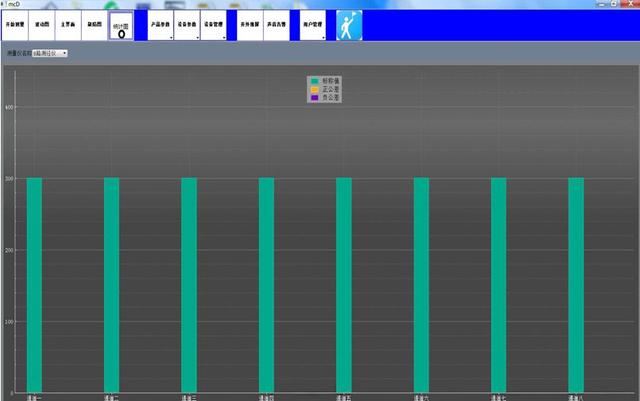Click the running person icon button
Screen dimensions: 640x401
(x=349, y=26)
